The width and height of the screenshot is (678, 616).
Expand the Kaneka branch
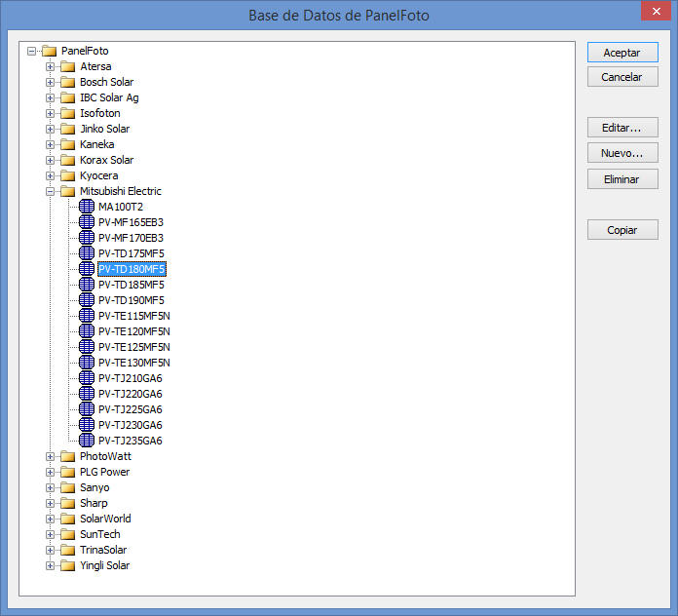click(x=50, y=144)
